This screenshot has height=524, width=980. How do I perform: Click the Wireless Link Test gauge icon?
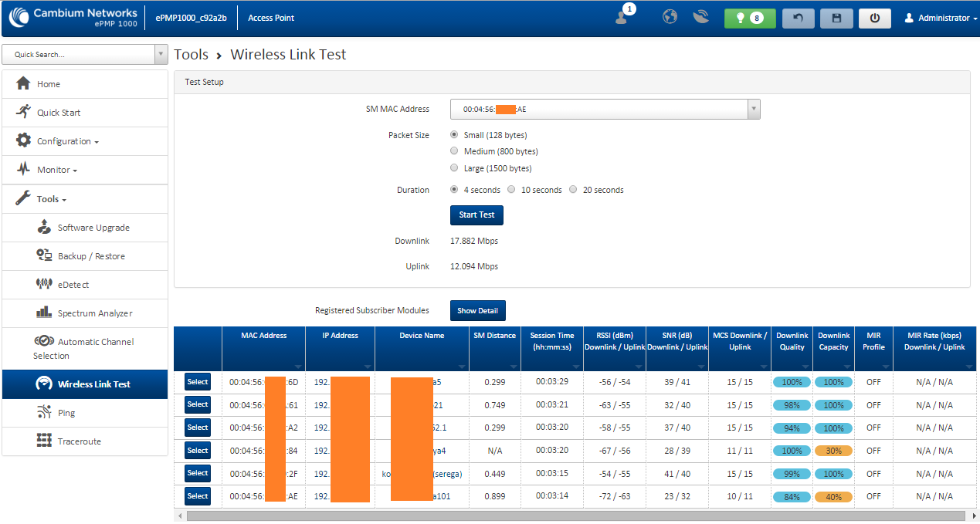(x=44, y=384)
